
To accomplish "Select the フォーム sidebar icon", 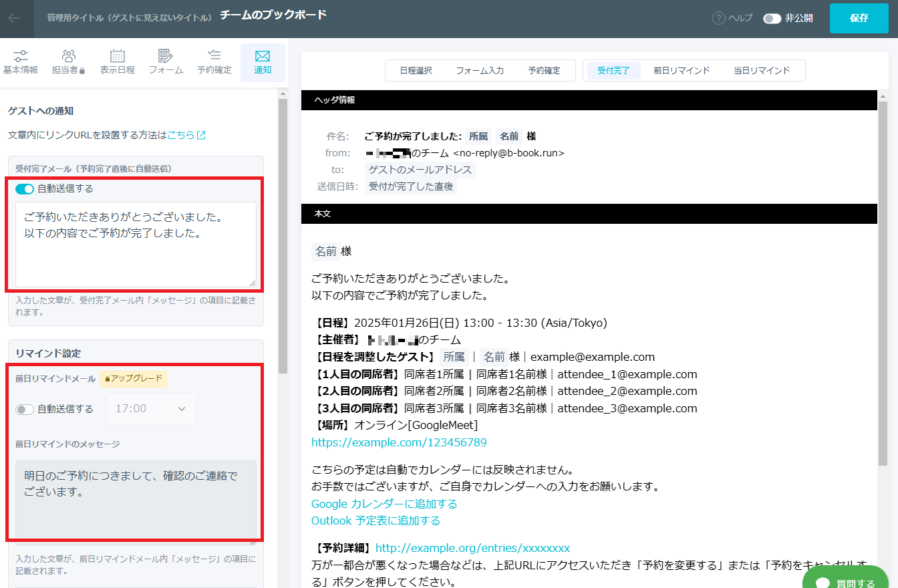I will point(165,61).
